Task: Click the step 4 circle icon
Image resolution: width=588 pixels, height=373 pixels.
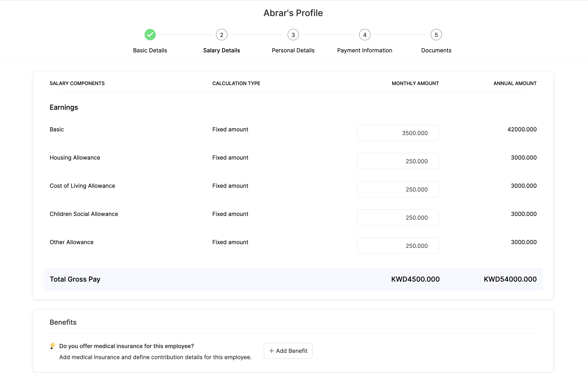Action: 365,35
